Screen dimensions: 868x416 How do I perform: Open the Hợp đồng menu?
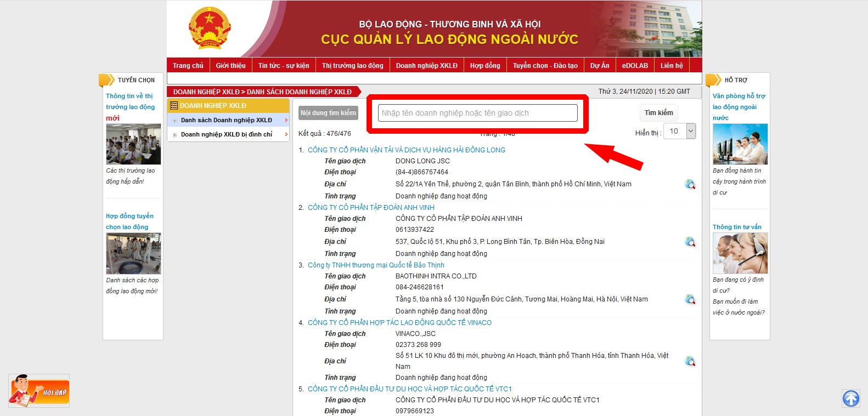[x=485, y=65]
